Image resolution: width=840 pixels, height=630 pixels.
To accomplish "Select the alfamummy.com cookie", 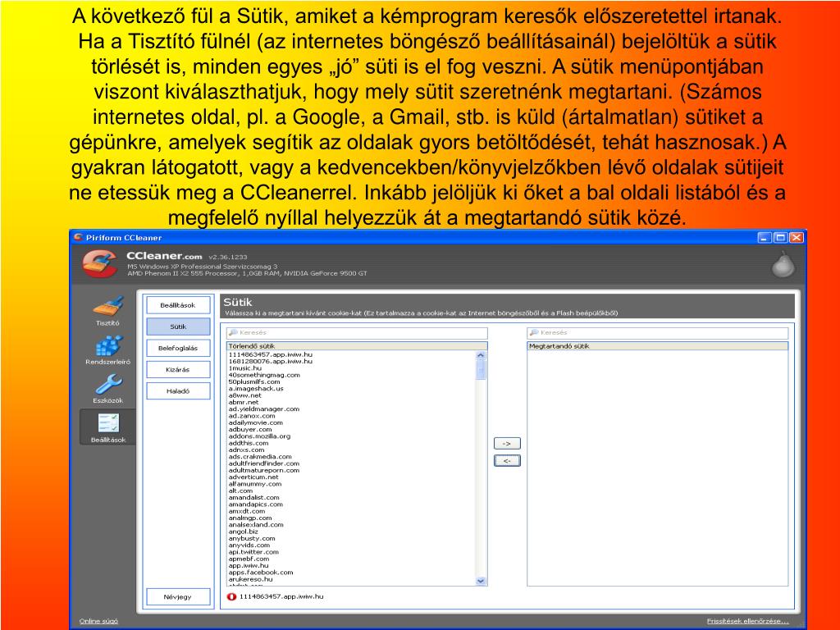I will [x=254, y=484].
